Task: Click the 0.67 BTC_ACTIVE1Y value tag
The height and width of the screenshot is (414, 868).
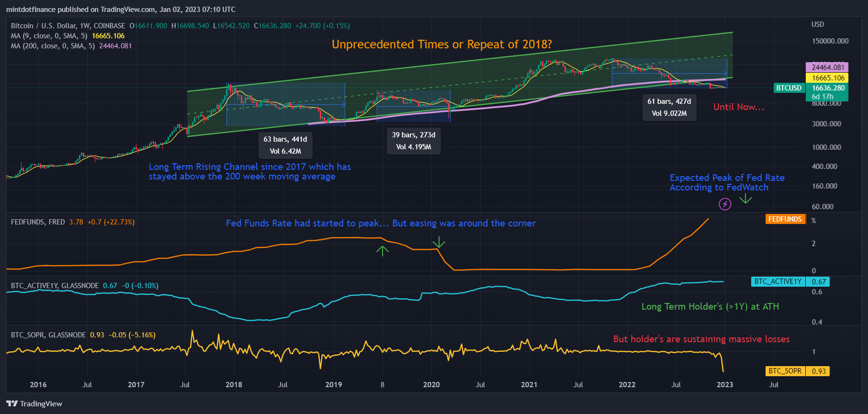Action: tap(819, 281)
